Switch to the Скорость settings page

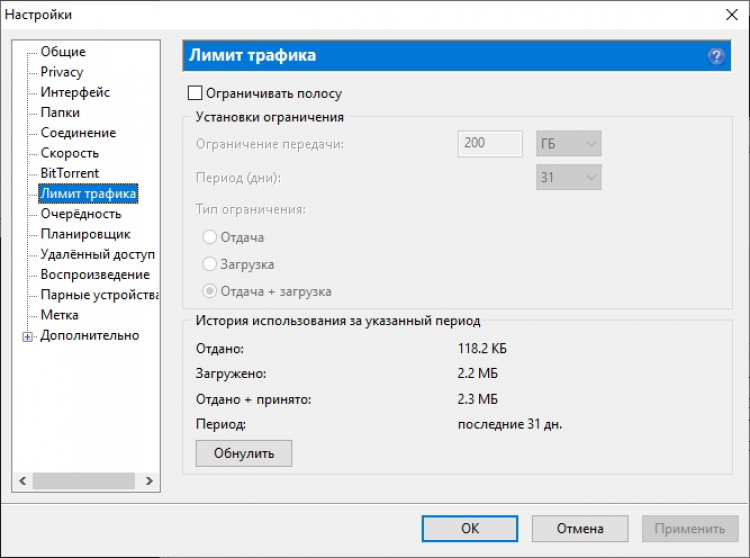coord(70,153)
